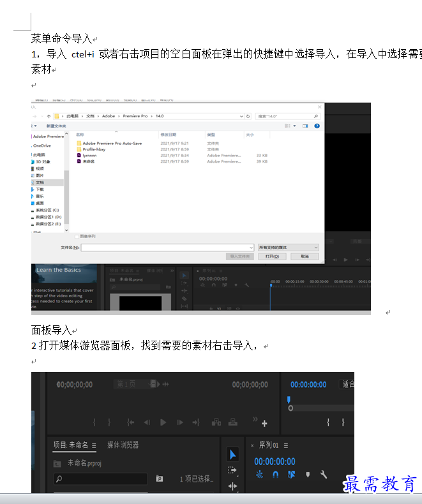Screen dimensions: 422x504
Task: Select the Profile-hbxy folder
Action: pyautogui.click(x=94, y=149)
